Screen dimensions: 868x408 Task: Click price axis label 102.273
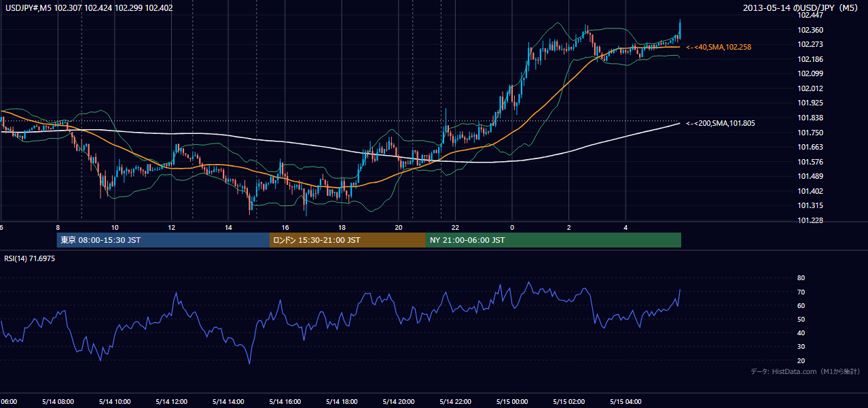(x=810, y=44)
